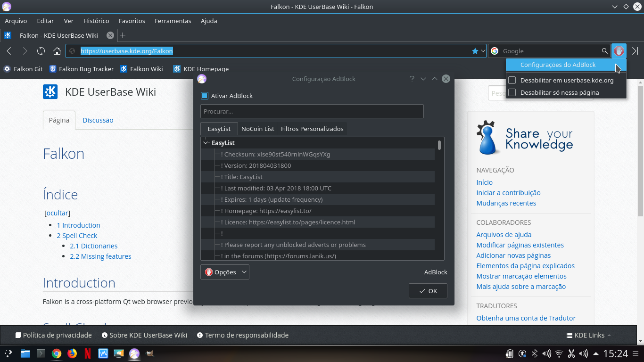Image resolution: width=644 pixels, height=362 pixels.
Task: Open the Falkon Git bookmark
Action: click(23, 69)
